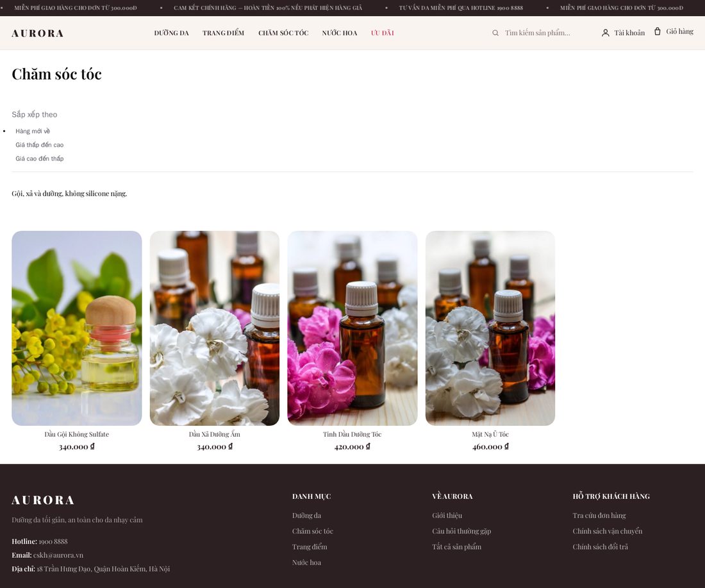
Task: Click the VỀ AURORA footer heading
Action: pos(452,496)
